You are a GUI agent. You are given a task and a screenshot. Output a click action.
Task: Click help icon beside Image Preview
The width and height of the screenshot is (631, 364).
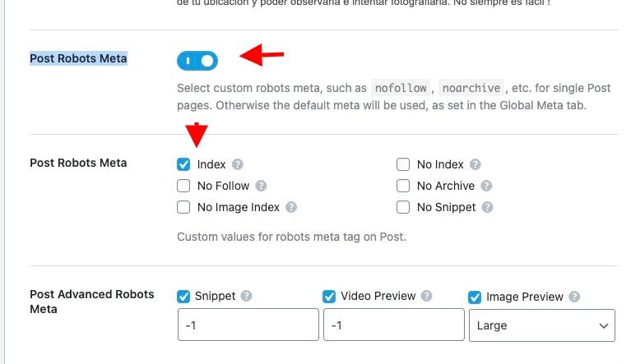[x=574, y=297]
